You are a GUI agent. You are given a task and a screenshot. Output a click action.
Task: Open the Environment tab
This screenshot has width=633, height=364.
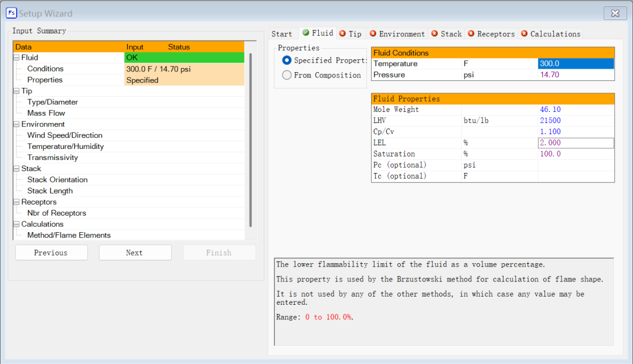[397, 34]
